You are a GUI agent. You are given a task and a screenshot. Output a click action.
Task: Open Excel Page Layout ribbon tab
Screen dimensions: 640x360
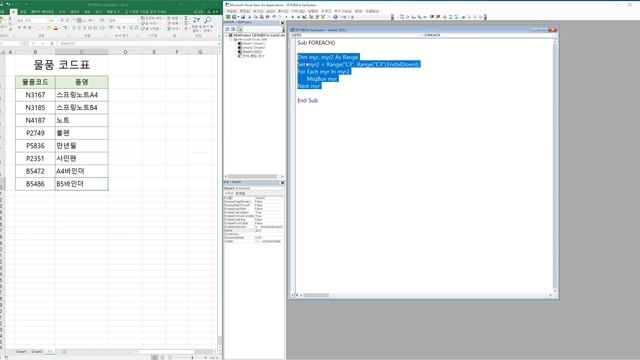click(x=42, y=12)
